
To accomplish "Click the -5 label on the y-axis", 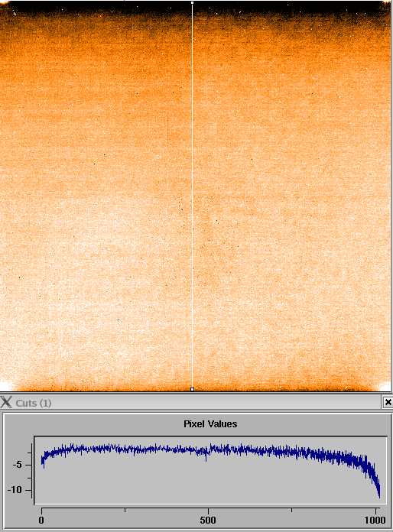I will tap(18, 465).
